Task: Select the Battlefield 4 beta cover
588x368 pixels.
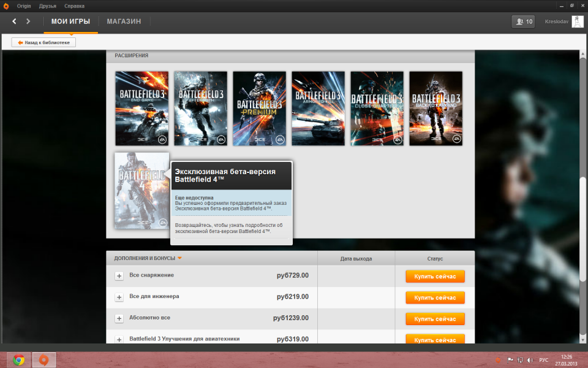Action: click(141, 191)
